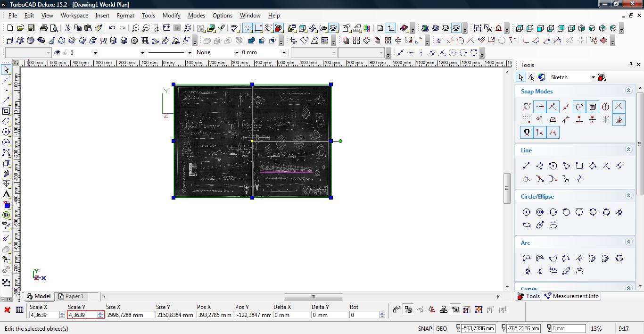Select the Center and Point circle tool
Screen dimensions: 644x334
click(x=527, y=212)
